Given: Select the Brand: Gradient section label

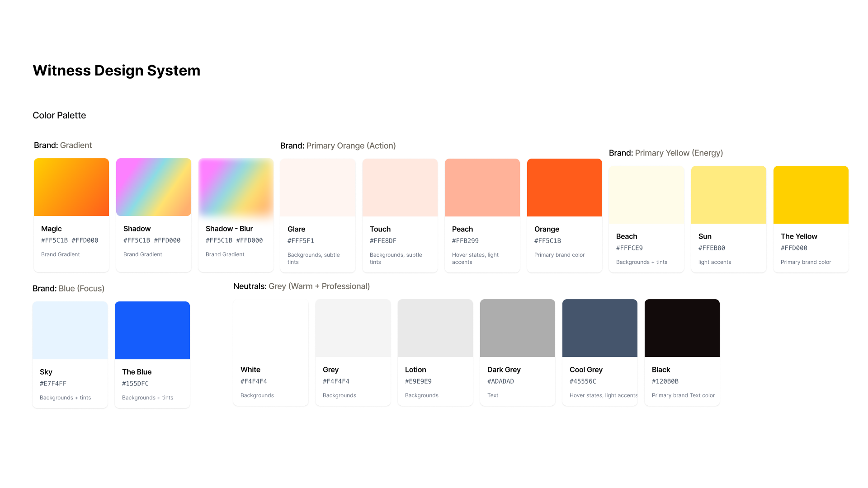Looking at the screenshot, I should pyautogui.click(x=63, y=145).
